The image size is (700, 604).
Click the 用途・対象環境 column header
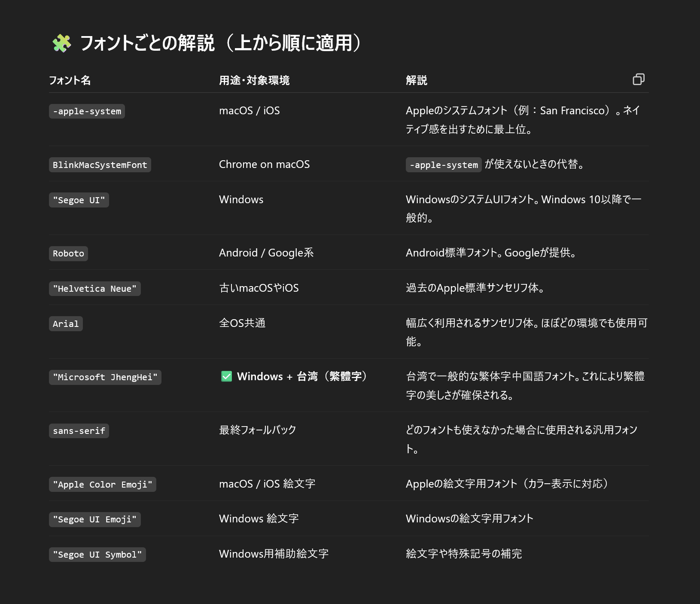[x=254, y=80]
